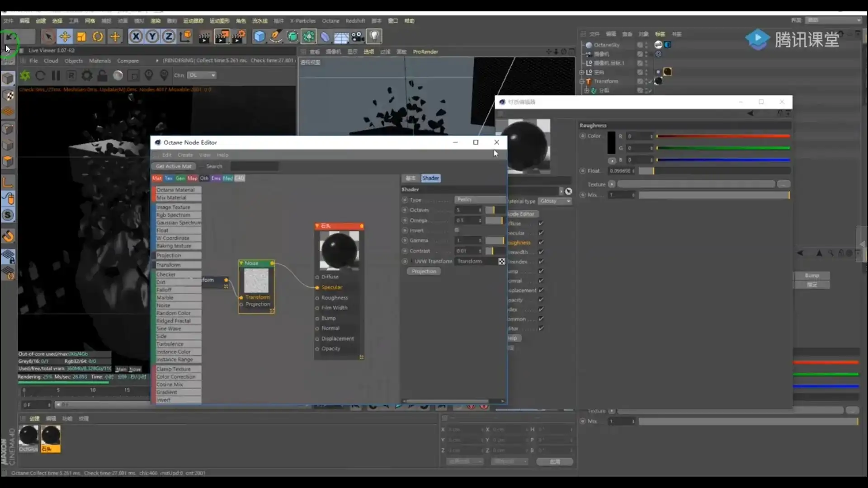Select the Rotate tool icon
The width and height of the screenshot is (868, 488).
point(98,37)
